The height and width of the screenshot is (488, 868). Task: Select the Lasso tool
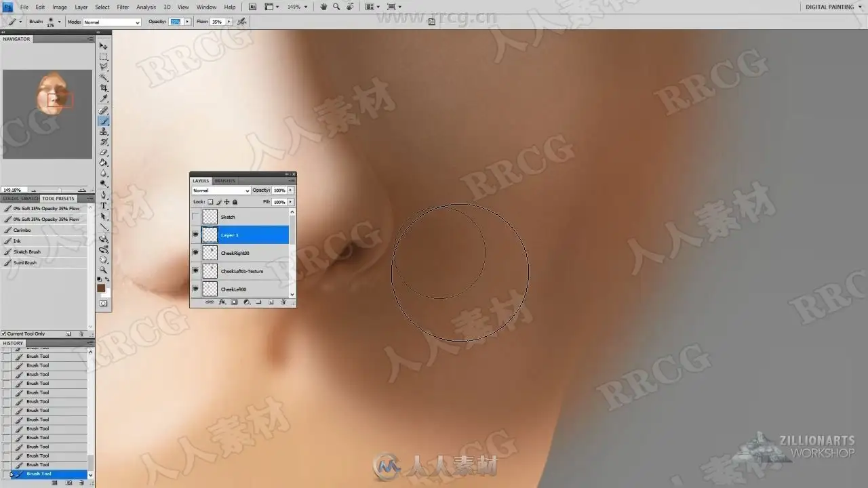coord(104,67)
